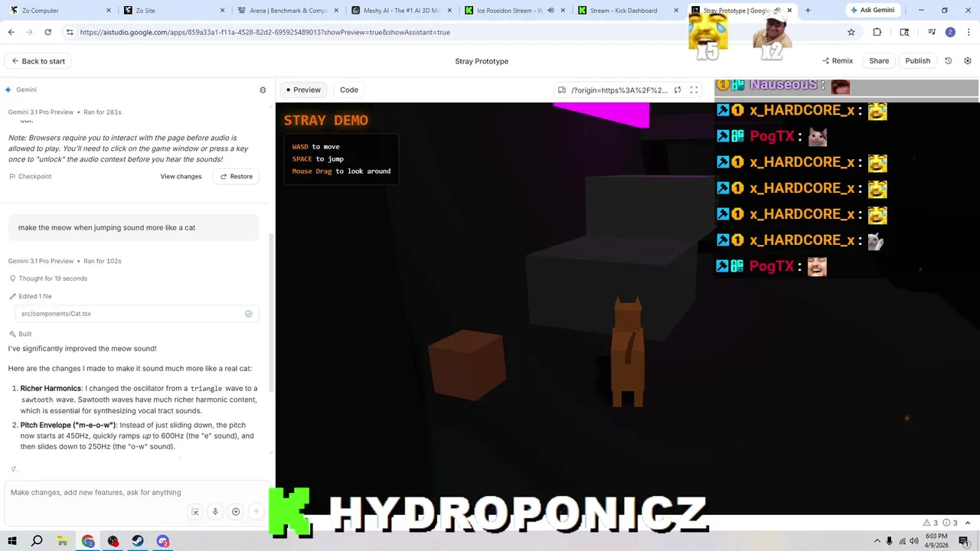Click the annotate app selection icon

pos(195,512)
